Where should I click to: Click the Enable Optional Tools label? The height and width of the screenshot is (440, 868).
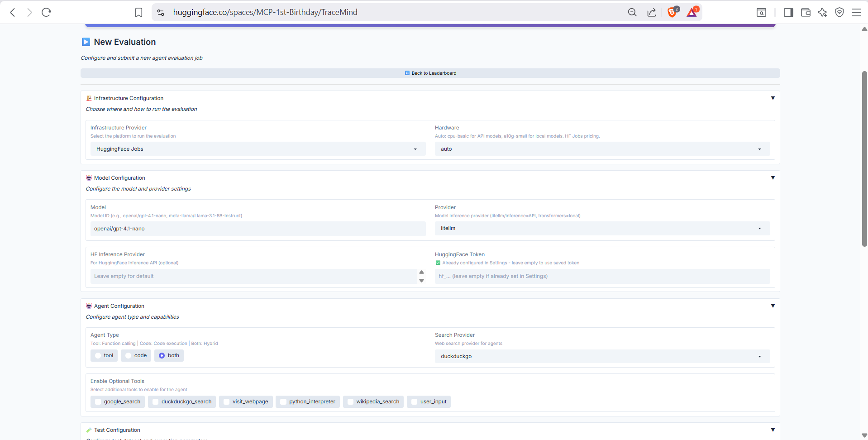coord(117,381)
